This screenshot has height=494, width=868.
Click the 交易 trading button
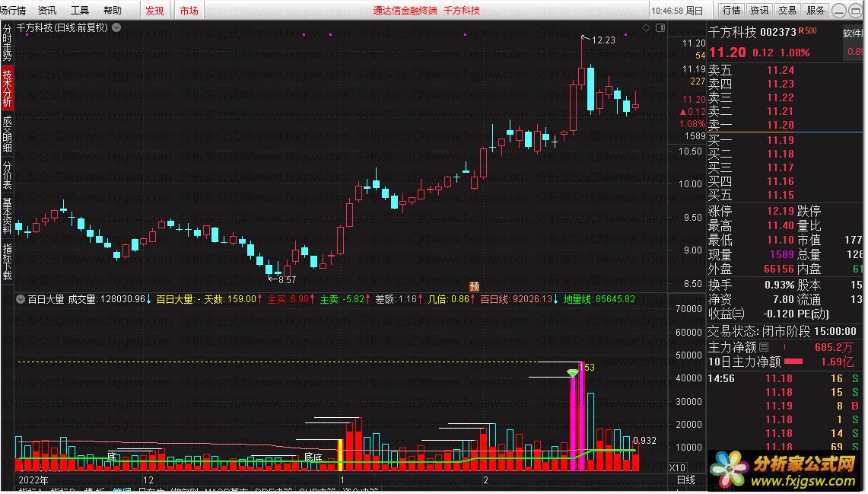[x=787, y=11]
